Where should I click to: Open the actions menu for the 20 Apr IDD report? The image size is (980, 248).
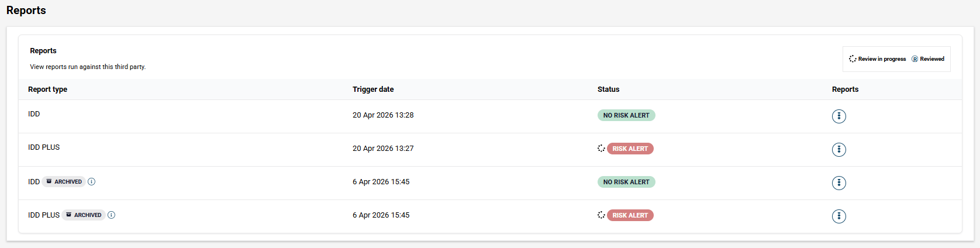click(x=838, y=116)
